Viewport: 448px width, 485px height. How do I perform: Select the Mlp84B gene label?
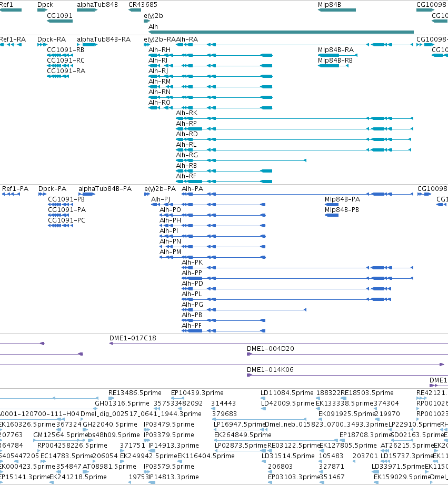[x=330, y=5]
